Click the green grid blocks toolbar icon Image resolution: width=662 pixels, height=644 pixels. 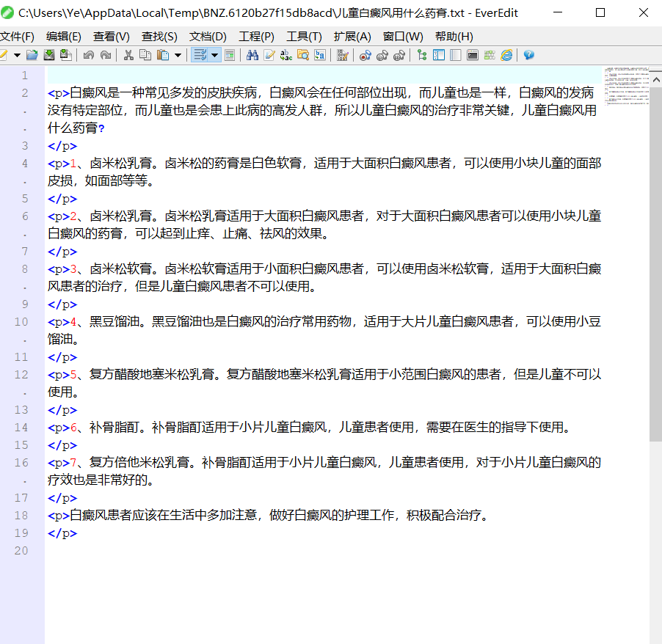pos(490,55)
